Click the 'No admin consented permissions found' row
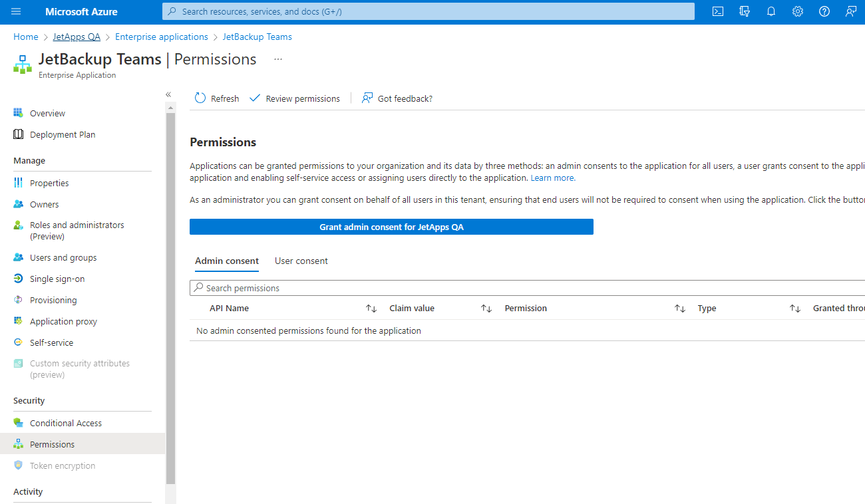The width and height of the screenshot is (865, 504). tap(527, 330)
